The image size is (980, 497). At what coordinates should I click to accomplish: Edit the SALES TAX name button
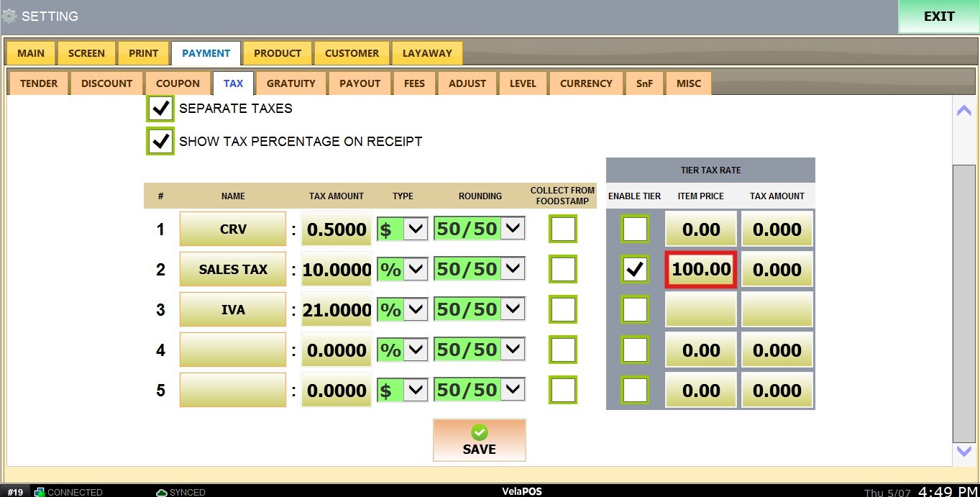[233, 270]
